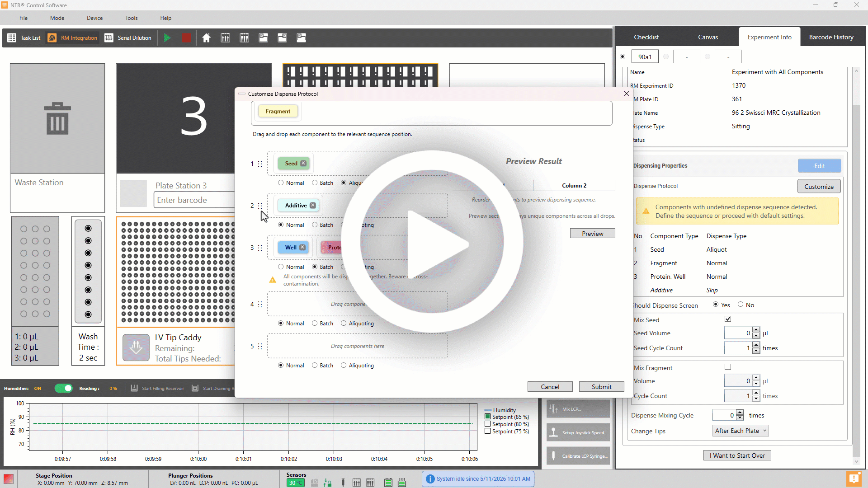Open the File menu
The image size is (868, 488).
point(24,18)
